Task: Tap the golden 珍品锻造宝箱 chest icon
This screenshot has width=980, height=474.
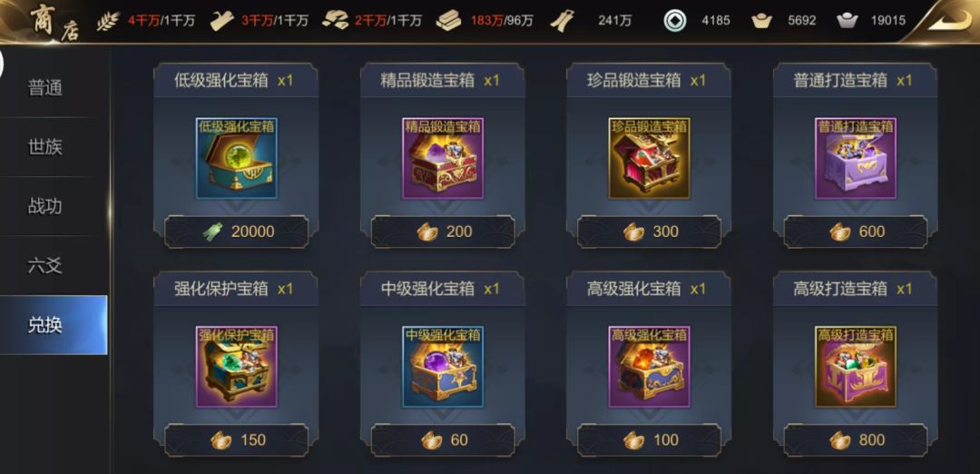Action: tap(649, 158)
